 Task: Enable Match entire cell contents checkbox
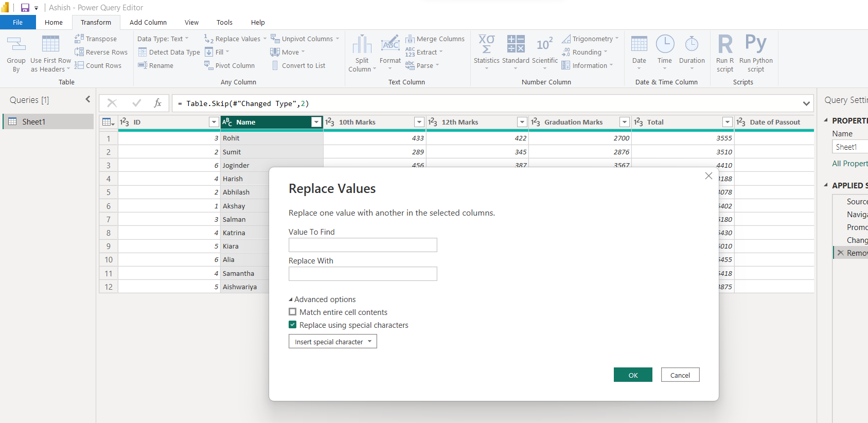click(x=293, y=312)
